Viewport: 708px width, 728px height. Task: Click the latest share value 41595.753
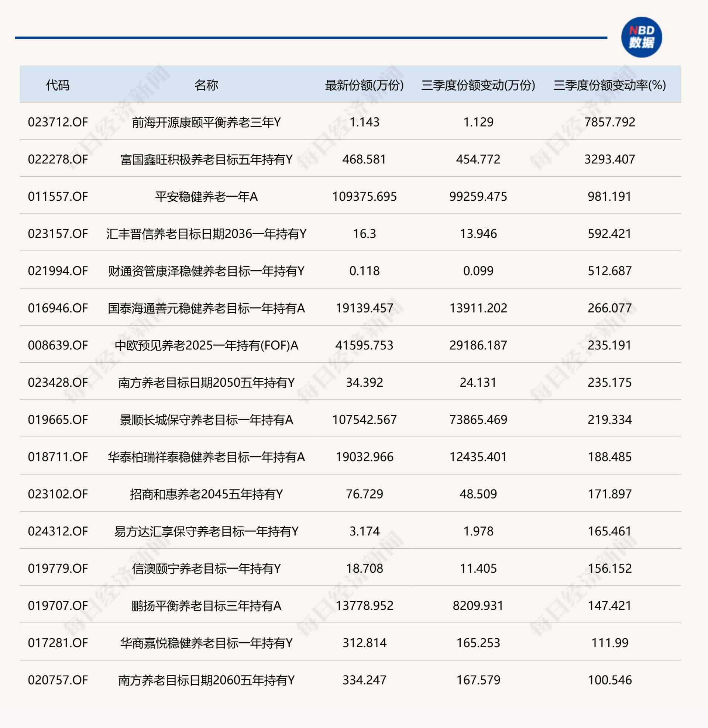point(364,345)
